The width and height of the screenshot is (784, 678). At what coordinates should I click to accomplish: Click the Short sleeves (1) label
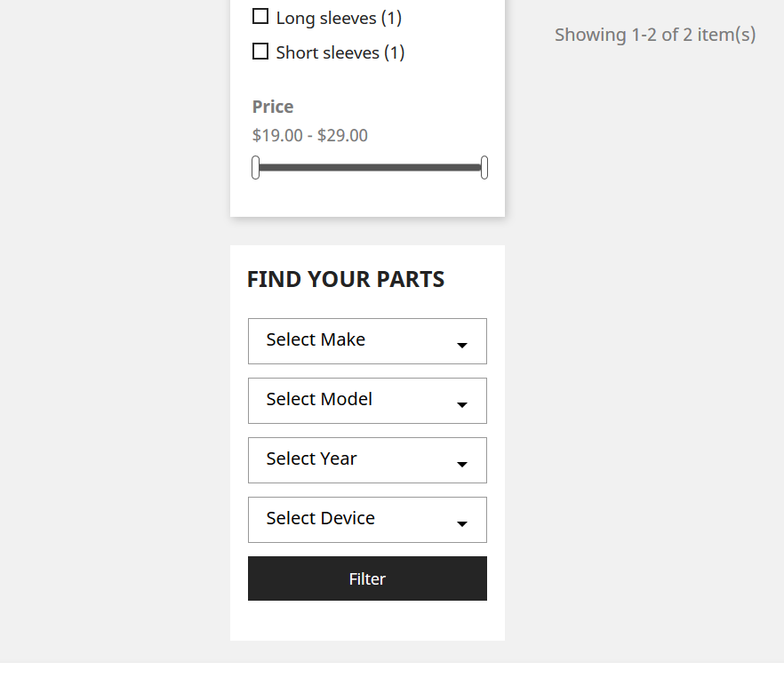[340, 52]
